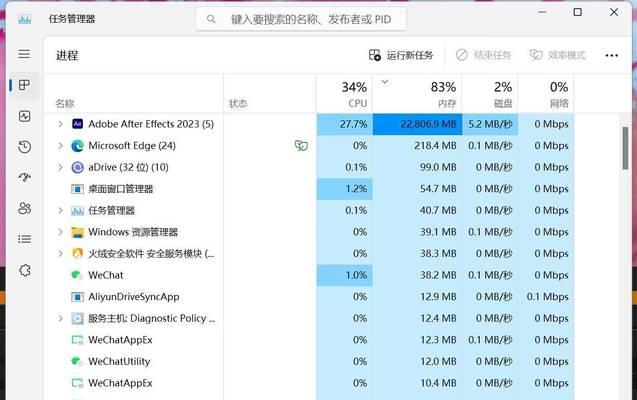Image resolution: width=637 pixels, height=400 pixels.
Task: Open the Services sidebar icon
Action: (x=24, y=270)
